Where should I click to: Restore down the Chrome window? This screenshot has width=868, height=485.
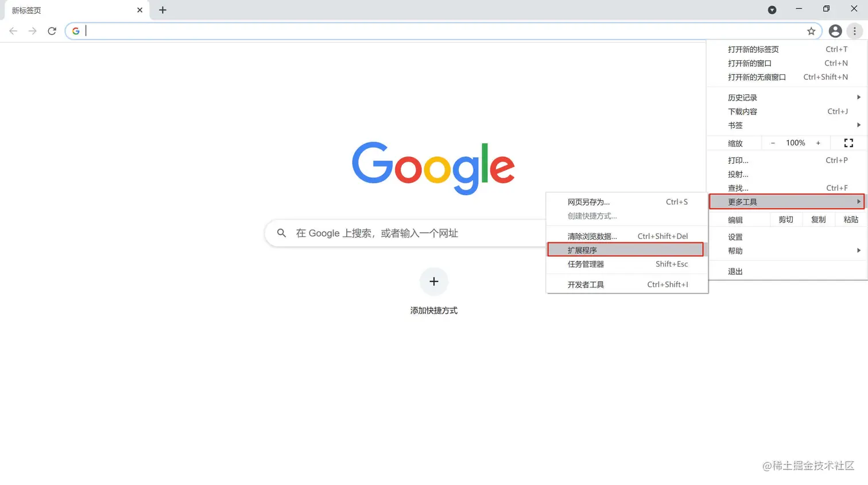coord(826,9)
